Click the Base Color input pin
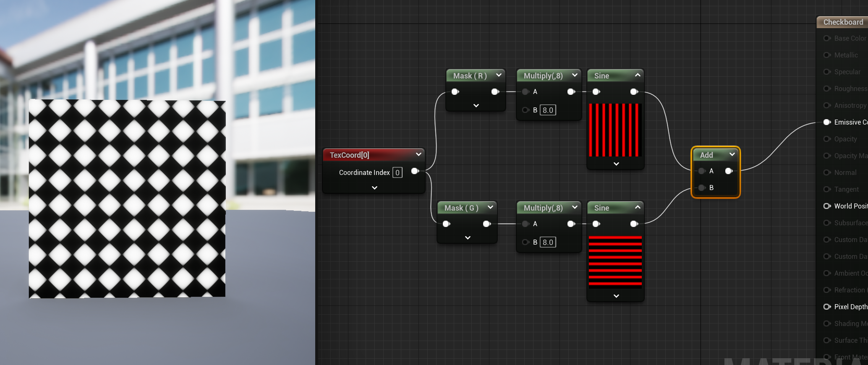Image resolution: width=868 pixels, height=365 pixels. coord(827,38)
